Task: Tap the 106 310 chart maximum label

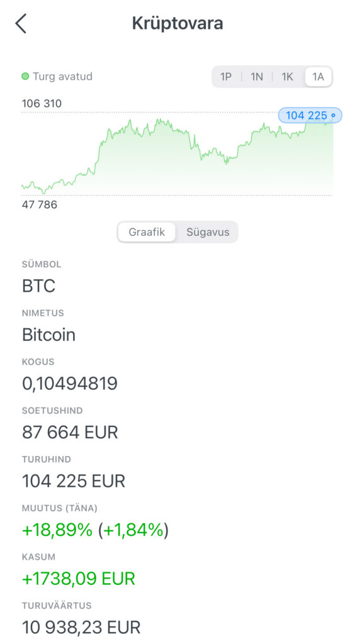Action: (x=42, y=104)
